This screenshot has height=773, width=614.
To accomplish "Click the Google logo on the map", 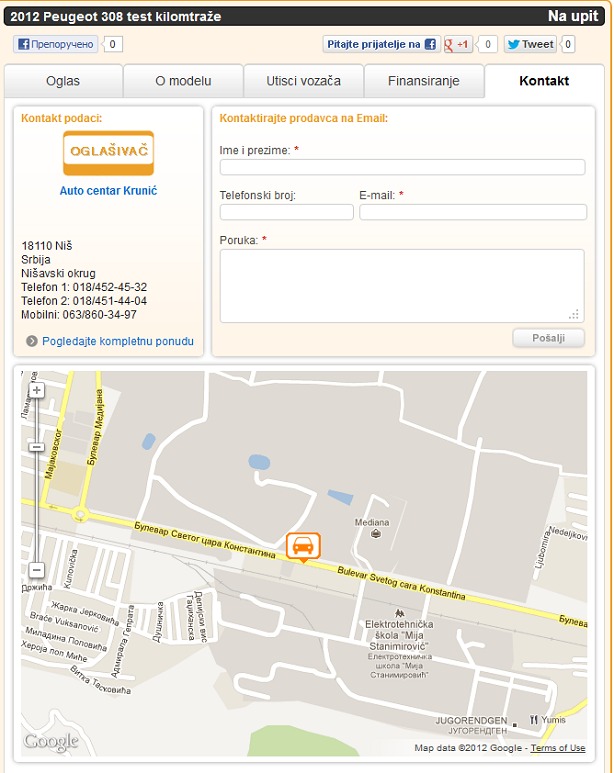I will click(x=51, y=741).
